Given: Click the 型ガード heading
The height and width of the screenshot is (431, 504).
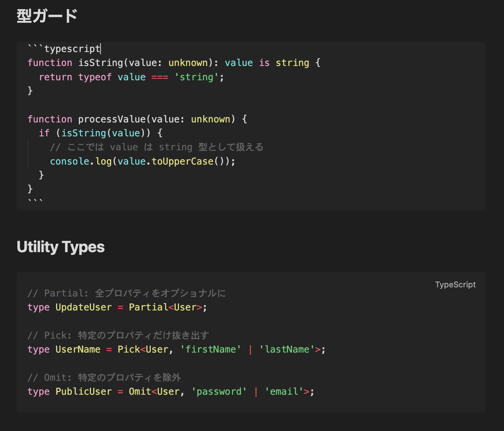Looking at the screenshot, I should (47, 16).
